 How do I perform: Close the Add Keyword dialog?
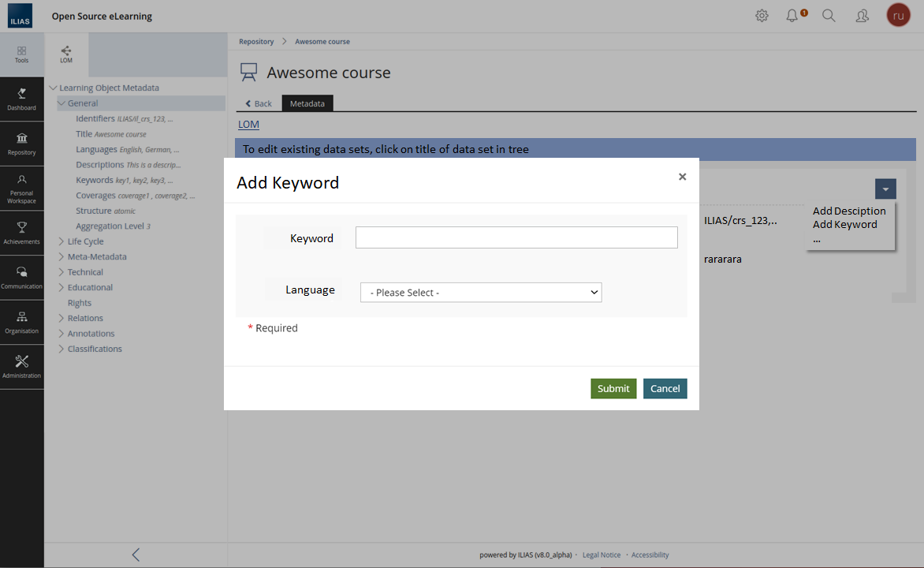[x=682, y=177]
